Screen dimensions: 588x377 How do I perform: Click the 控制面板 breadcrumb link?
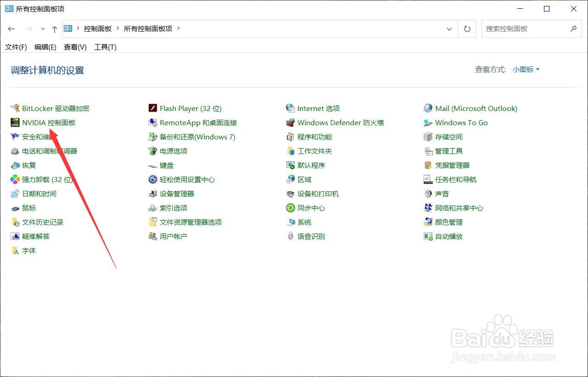point(98,28)
